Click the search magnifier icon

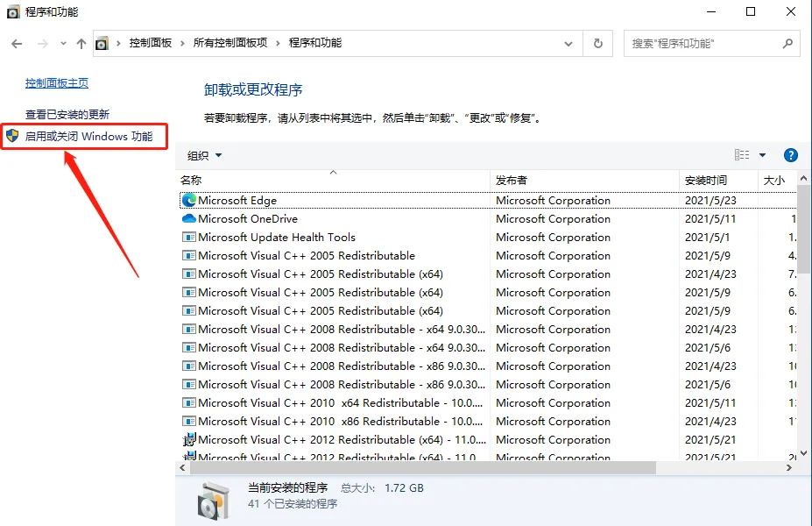pos(787,44)
